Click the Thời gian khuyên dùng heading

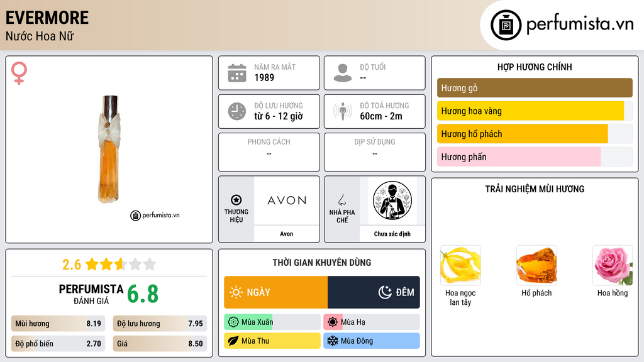click(321, 262)
